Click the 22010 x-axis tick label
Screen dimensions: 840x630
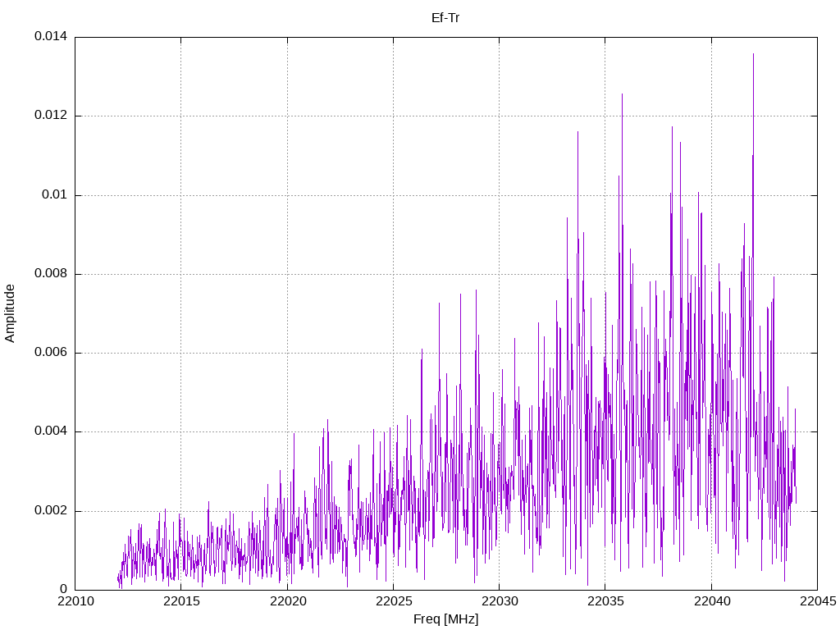click(75, 601)
